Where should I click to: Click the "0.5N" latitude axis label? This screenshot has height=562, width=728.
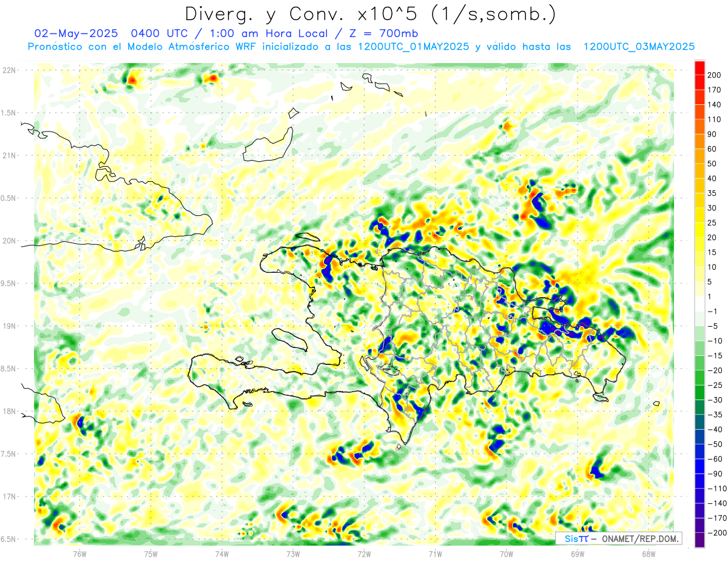click(x=9, y=198)
